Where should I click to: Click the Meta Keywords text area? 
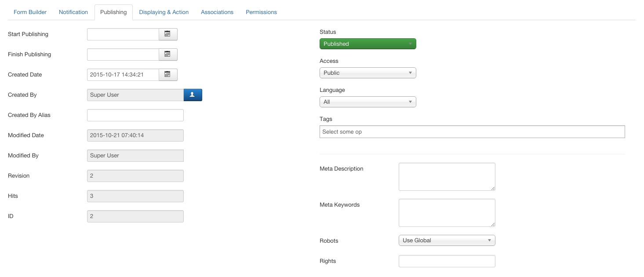pos(447,213)
